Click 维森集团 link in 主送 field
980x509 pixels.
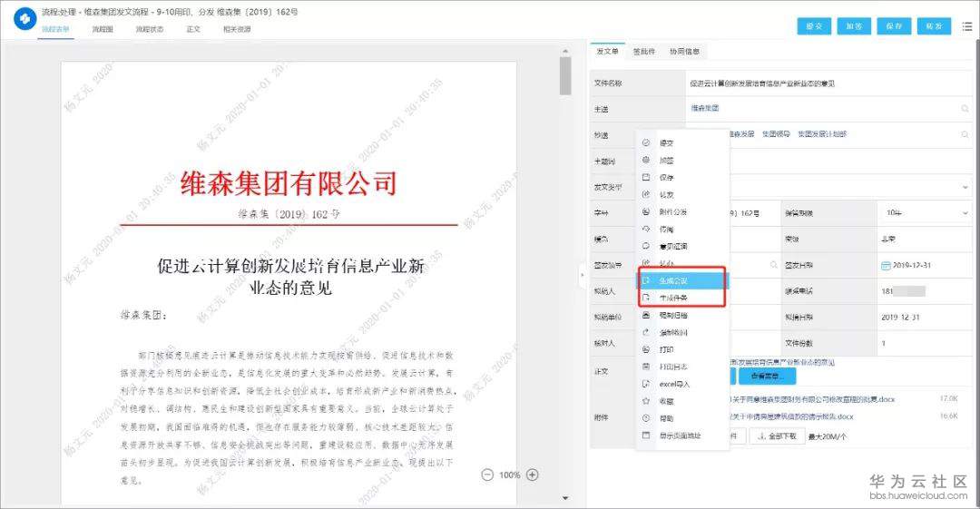(x=705, y=108)
